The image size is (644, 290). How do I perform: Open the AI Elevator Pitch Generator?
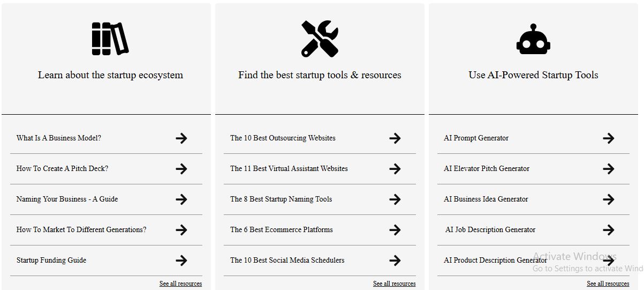tap(487, 168)
